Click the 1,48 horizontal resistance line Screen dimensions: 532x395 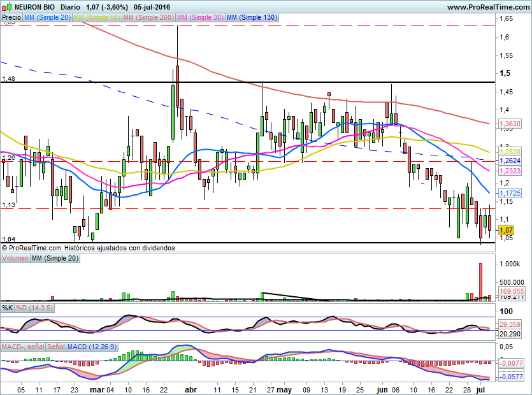(x=248, y=82)
